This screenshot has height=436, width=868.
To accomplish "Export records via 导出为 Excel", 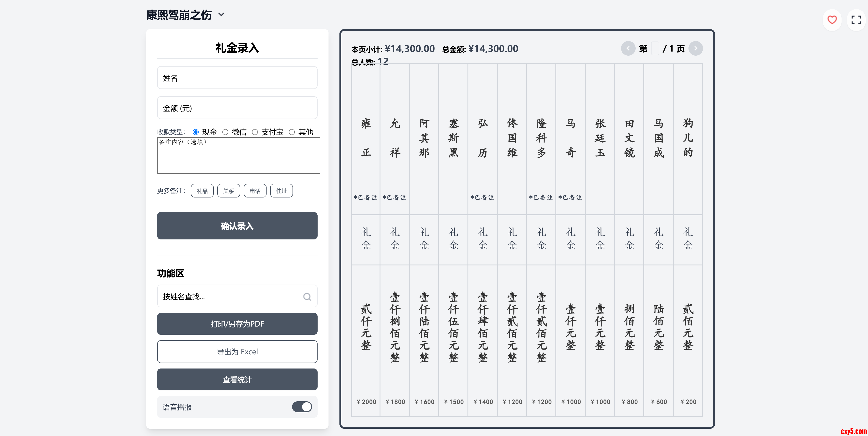I will click(x=237, y=352).
